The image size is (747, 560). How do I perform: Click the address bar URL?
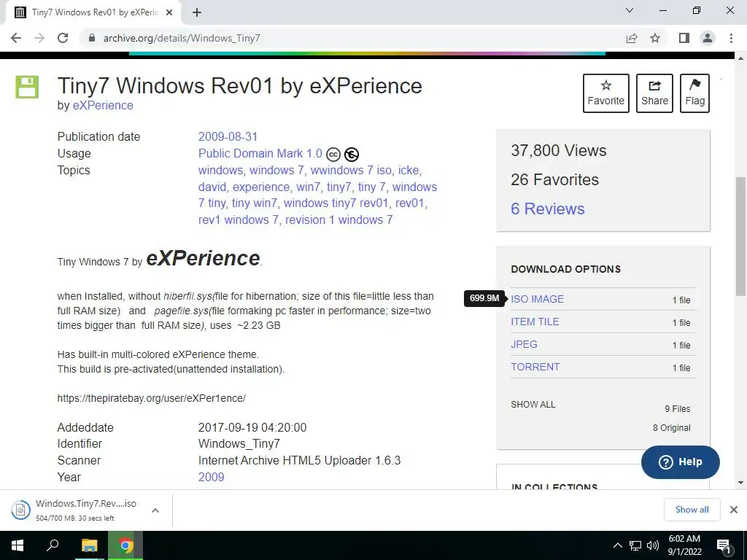(182, 38)
